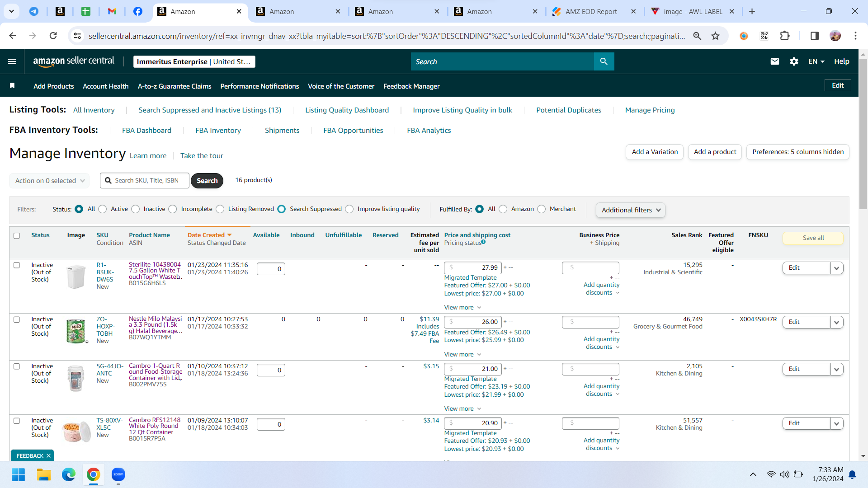Open the pinned Facebook tab
The image size is (868, 488).
pyautogui.click(x=138, y=11)
